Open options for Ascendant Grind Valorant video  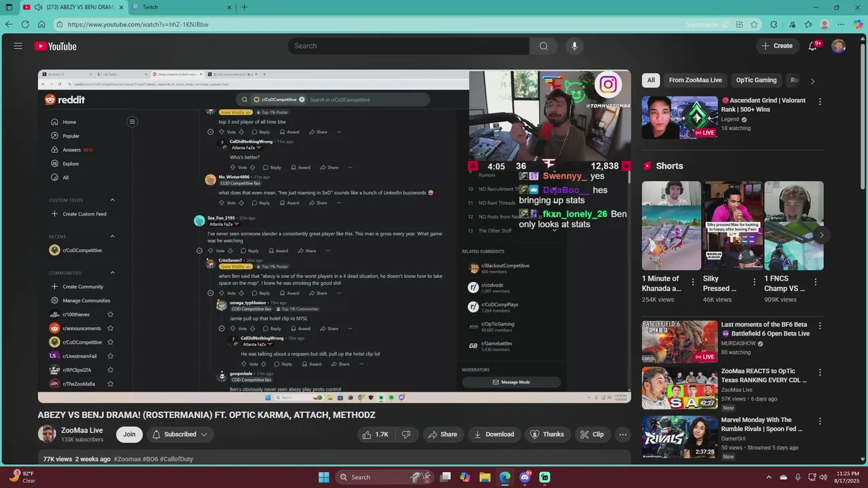pyautogui.click(x=820, y=102)
